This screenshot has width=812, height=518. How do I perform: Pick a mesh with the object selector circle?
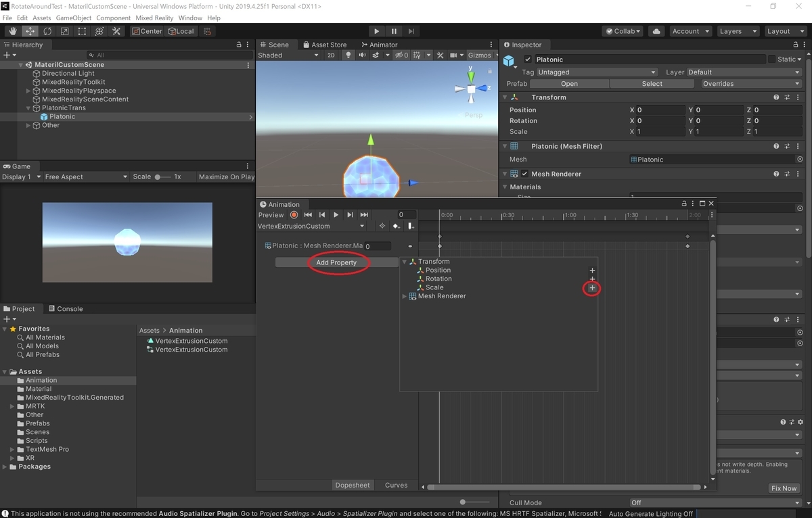[800, 160]
